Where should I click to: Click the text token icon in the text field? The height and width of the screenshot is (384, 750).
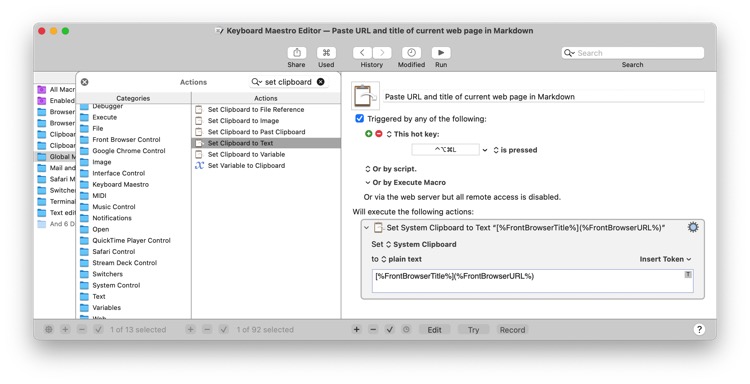[x=688, y=274]
